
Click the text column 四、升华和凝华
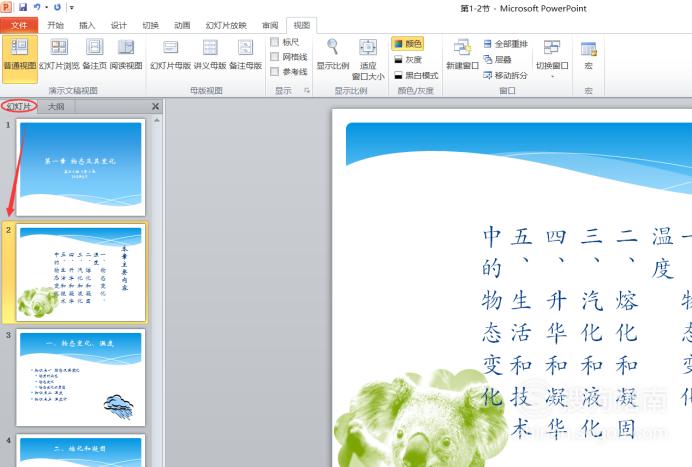click(556, 333)
